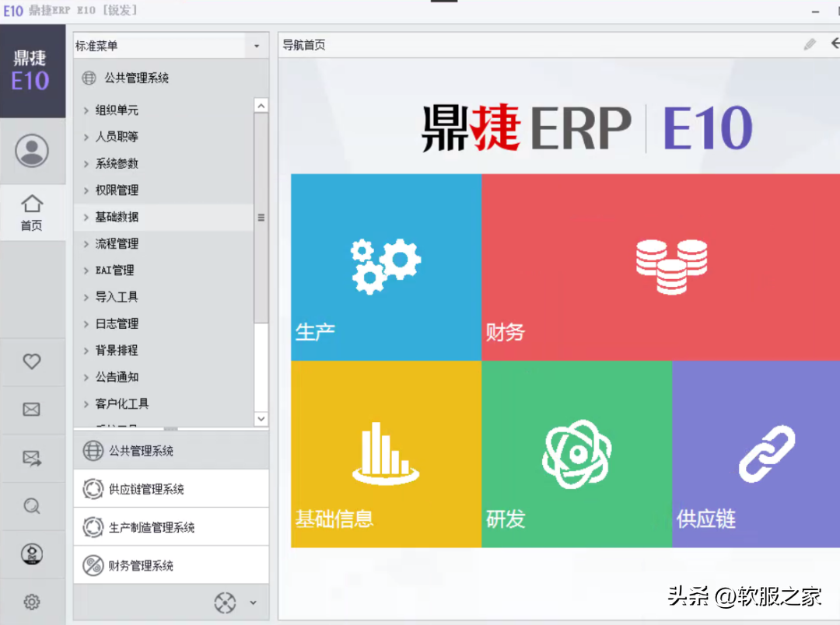Switch to 生产制造管理系统 module
Screen dimensions: 840x625
(x=171, y=527)
